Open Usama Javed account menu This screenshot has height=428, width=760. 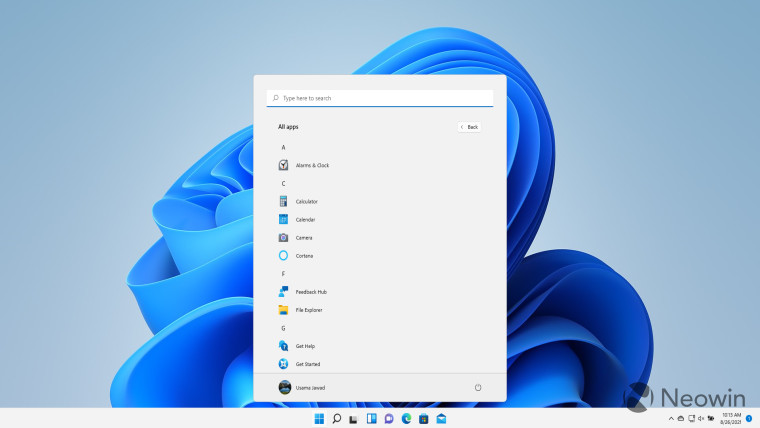click(301, 387)
